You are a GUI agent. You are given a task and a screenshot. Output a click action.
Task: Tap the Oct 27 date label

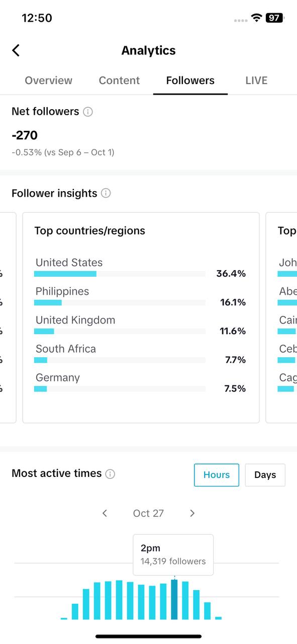(x=148, y=513)
